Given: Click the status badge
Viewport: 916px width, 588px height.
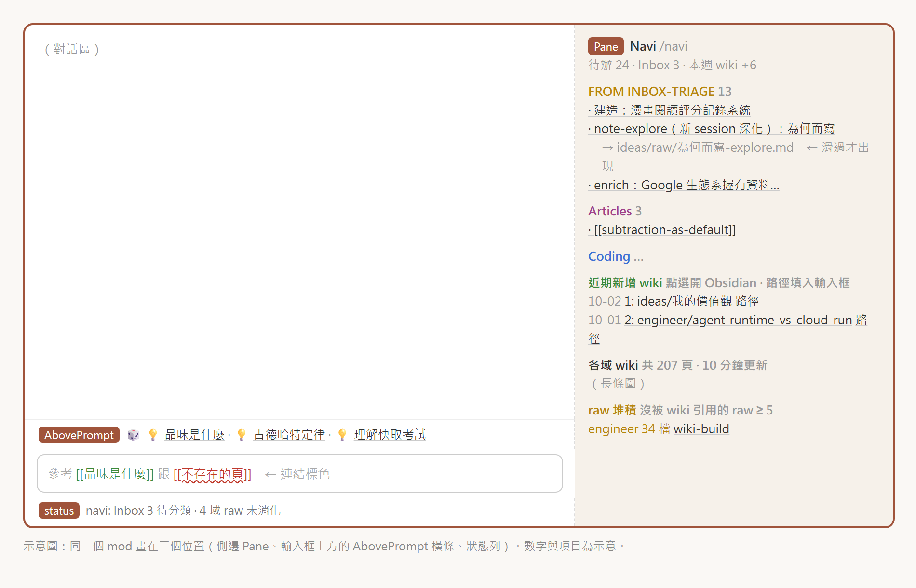Looking at the screenshot, I should click(59, 510).
